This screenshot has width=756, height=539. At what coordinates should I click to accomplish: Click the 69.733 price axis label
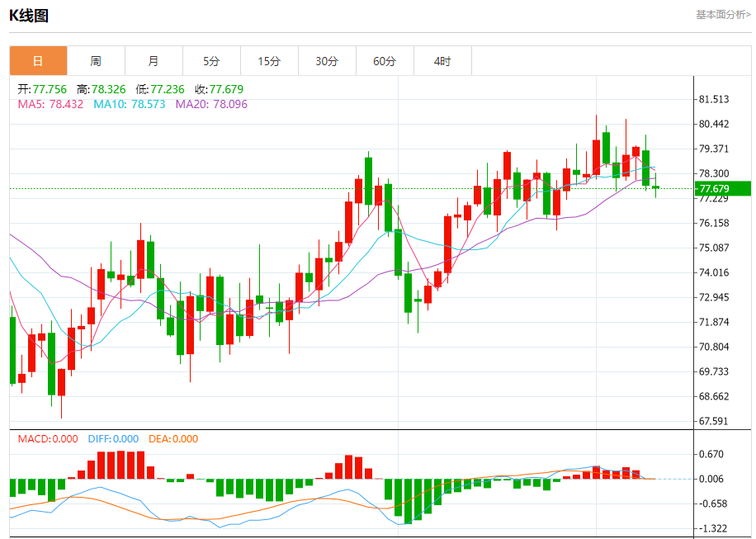click(x=714, y=371)
